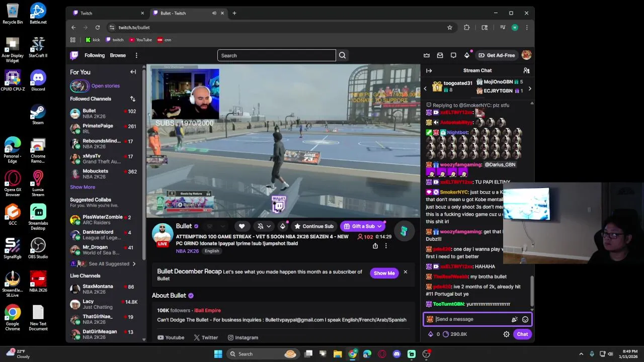The height and width of the screenshot is (362, 644).
Task: Expand the Windows system tray hidden icons
Action: coord(581,354)
